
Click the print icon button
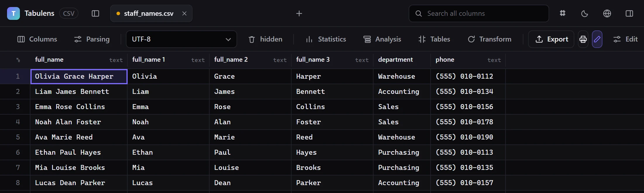[x=583, y=39]
